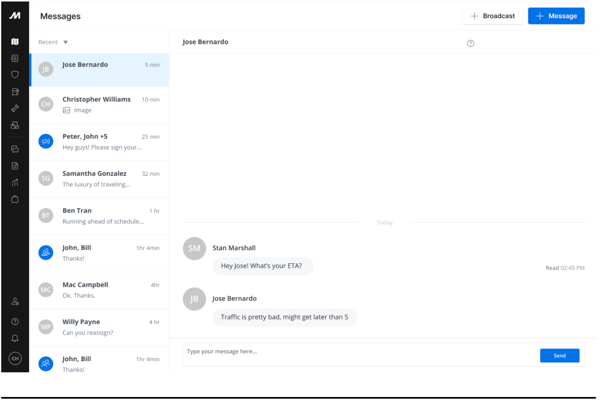600x404 pixels.
Task: Open the Mac Campbell conversation
Action: pos(99,290)
